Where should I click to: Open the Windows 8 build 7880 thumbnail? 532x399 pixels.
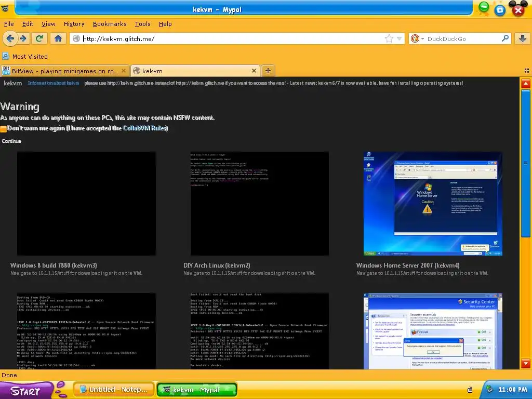[87, 203]
